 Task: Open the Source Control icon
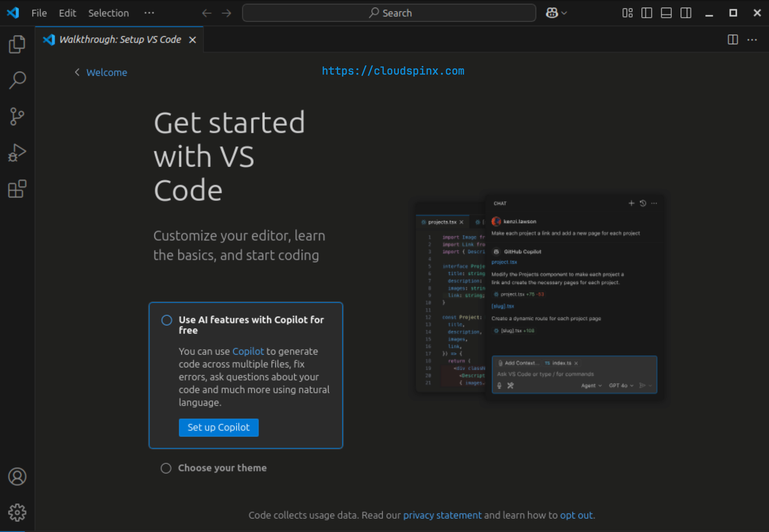(17, 116)
